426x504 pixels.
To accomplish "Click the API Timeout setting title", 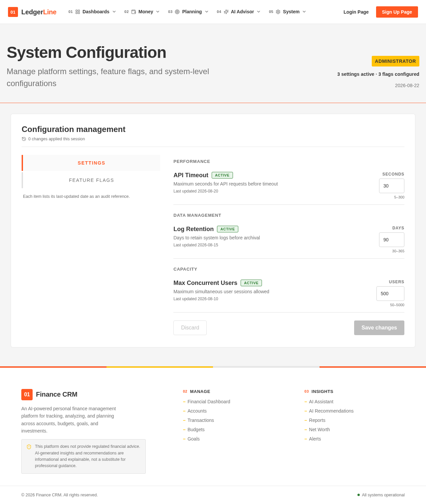I will [191, 175].
